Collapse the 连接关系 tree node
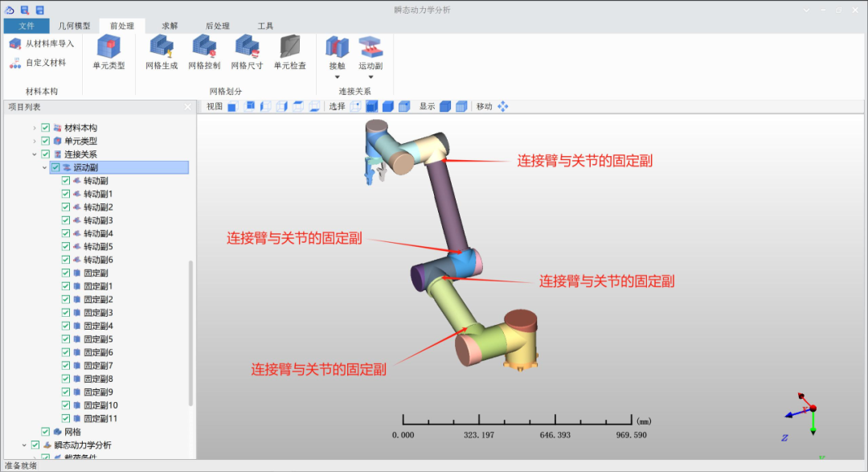The height and width of the screenshot is (472, 868). (35, 154)
